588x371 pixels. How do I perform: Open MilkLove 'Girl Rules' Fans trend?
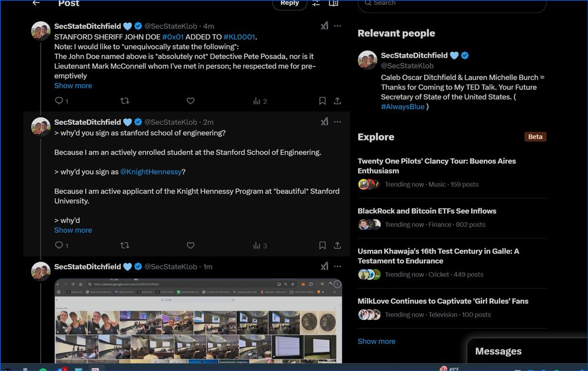pos(452,308)
